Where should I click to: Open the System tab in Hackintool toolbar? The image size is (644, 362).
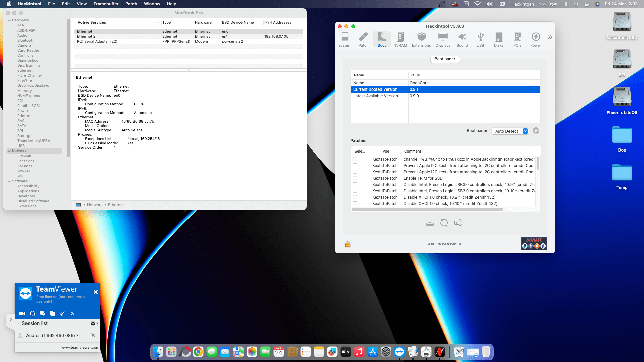click(x=345, y=40)
